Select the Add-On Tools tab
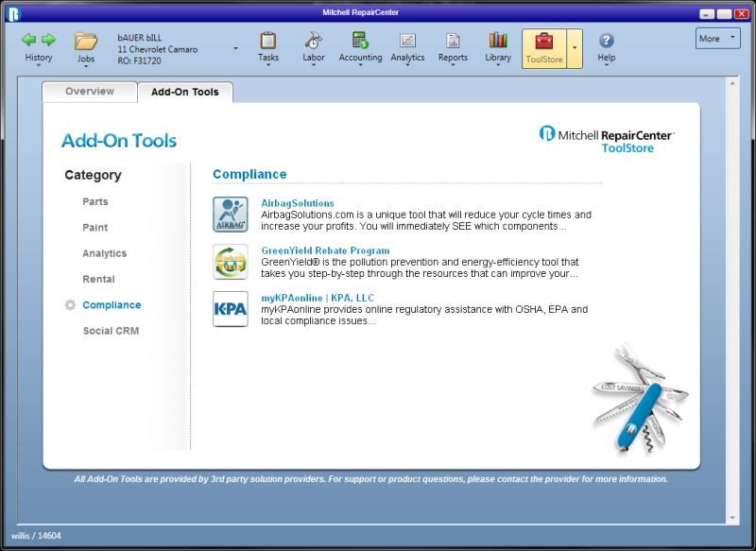Screen dimensions: 756x551 pyautogui.click(x=185, y=92)
